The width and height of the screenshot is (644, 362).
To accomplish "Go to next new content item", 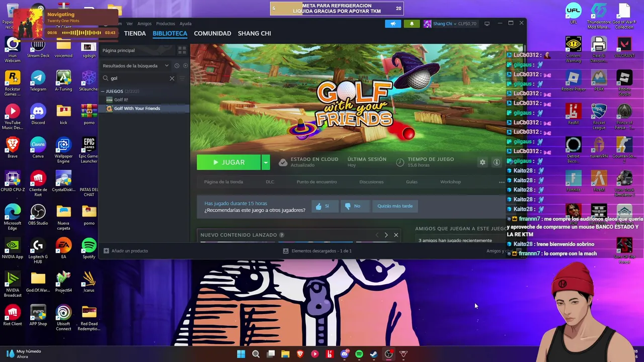I will click(386, 235).
